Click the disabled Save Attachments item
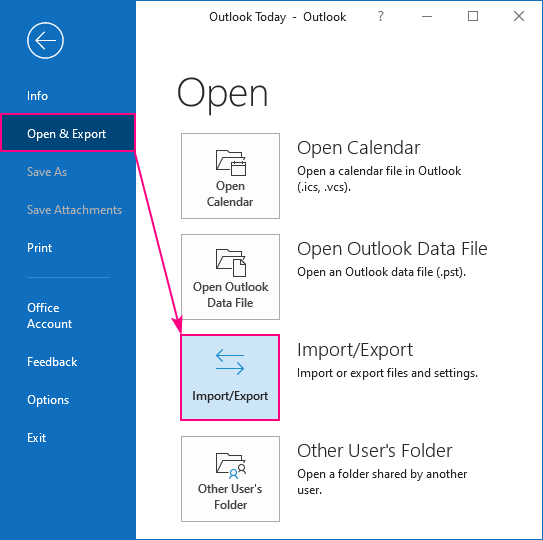Screen dimensions: 543x540 click(x=74, y=210)
